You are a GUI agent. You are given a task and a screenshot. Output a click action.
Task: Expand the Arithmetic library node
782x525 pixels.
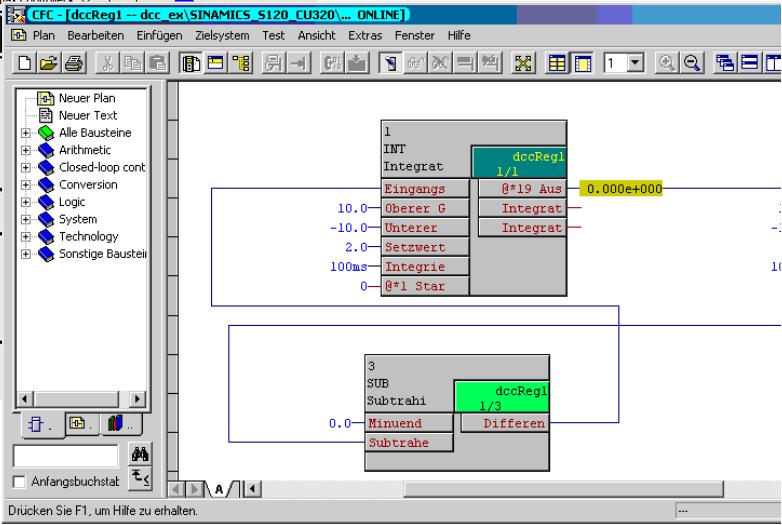pos(25,150)
